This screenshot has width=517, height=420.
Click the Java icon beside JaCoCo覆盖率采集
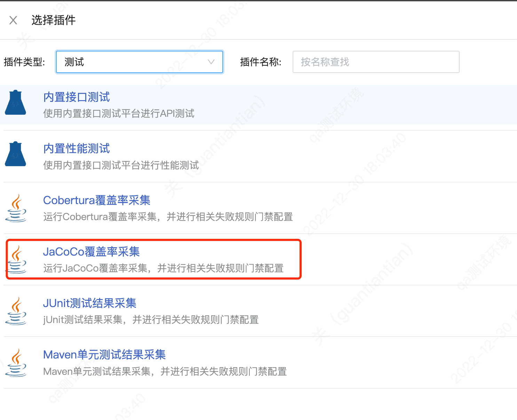tap(16, 259)
